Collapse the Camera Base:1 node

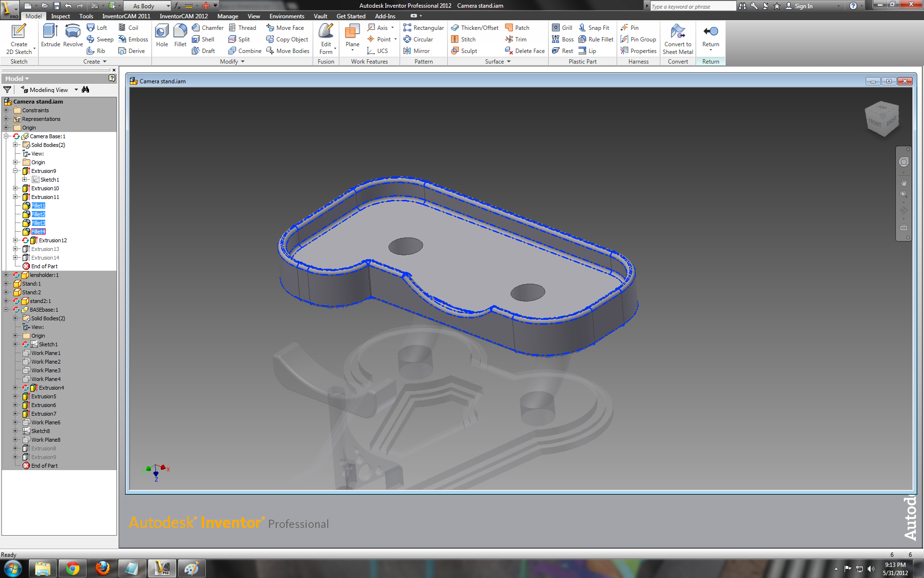(x=6, y=136)
